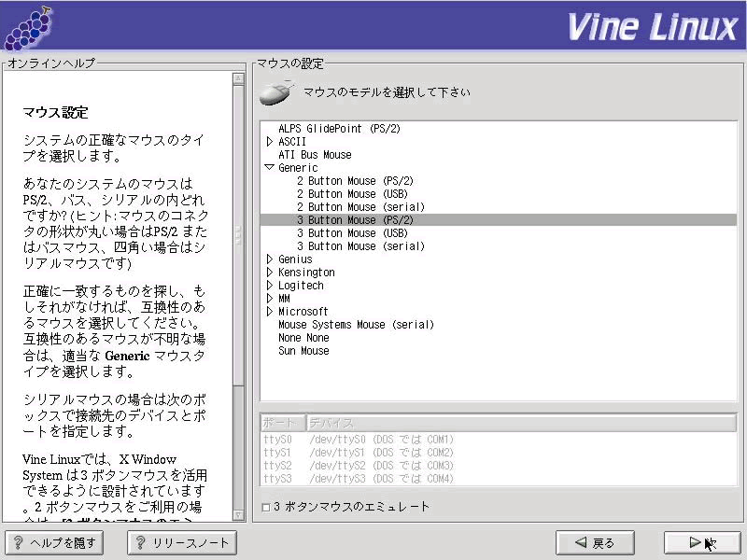Image resolution: width=747 pixels, height=560 pixels.
Task: Click the Microsoft group label
Action: [303, 312]
